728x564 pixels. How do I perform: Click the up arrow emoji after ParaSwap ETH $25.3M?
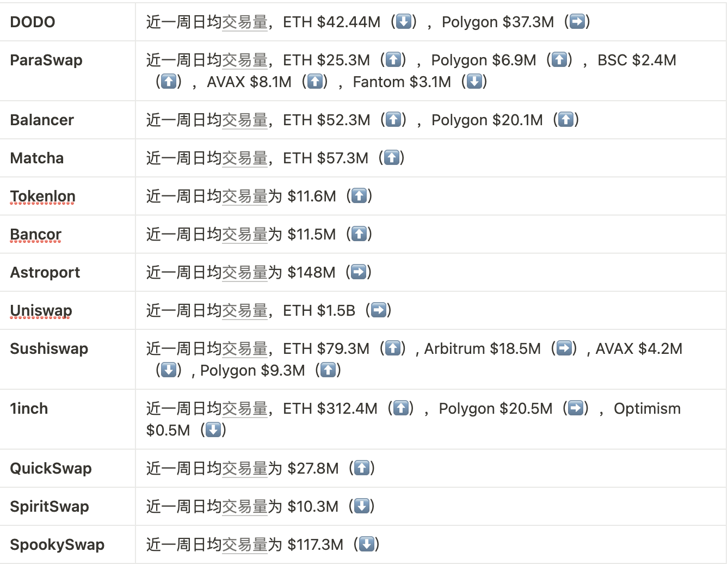tap(393, 60)
